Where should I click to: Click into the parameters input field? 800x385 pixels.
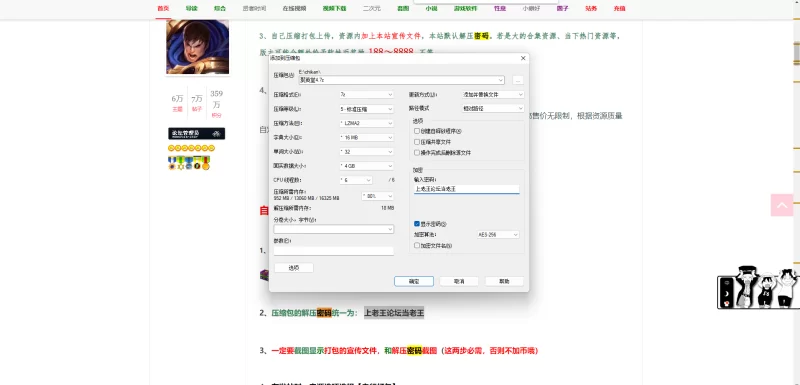click(x=334, y=251)
